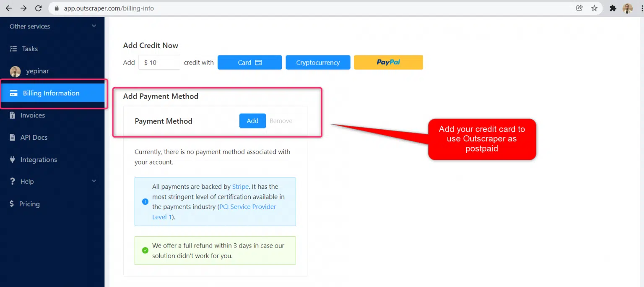Reload the page with refresh icon
The height and width of the screenshot is (287, 644).
pyautogui.click(x=38, y=8)
